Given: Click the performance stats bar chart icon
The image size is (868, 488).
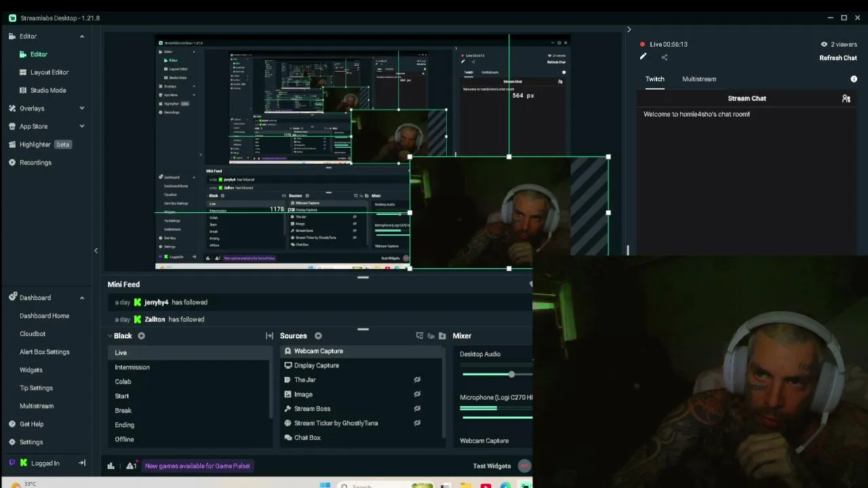Looking at the screenshot, I should (111, 466).
